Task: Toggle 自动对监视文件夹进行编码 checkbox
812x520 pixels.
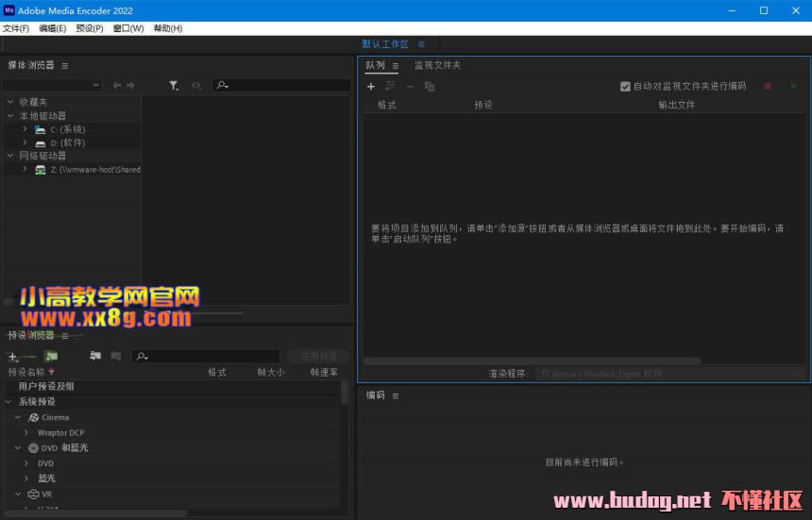Action: click(625, 87)
